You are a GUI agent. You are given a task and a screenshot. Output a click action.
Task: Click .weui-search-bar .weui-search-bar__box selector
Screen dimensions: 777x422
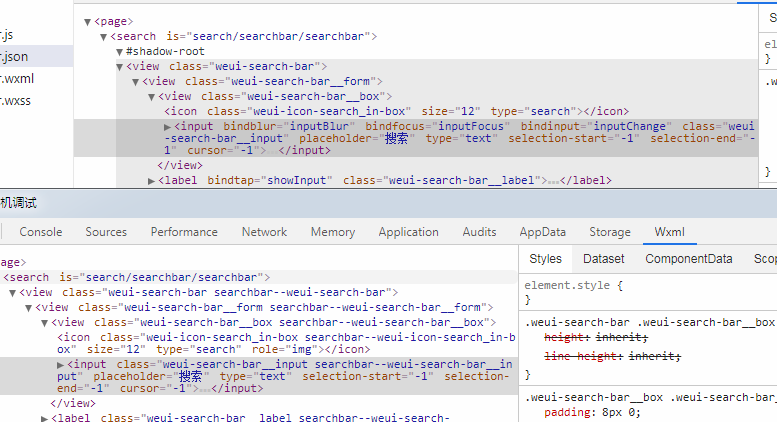(651, 322)
